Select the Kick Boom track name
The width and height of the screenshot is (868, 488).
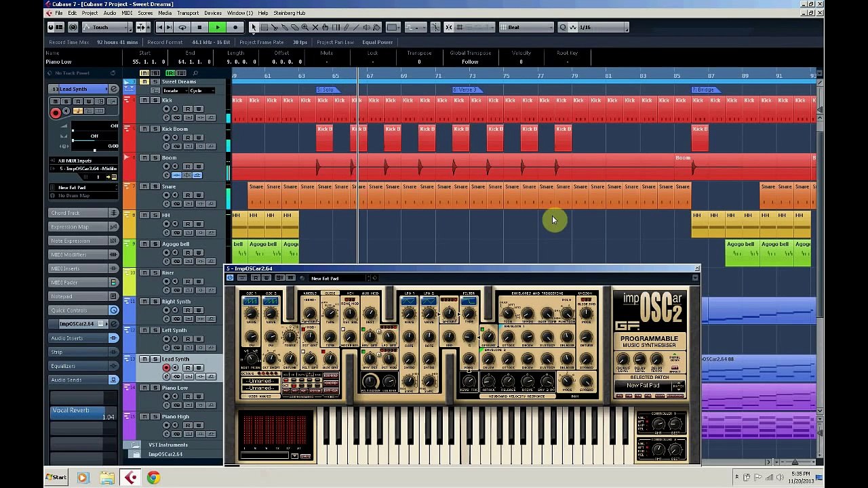point(175,129)
